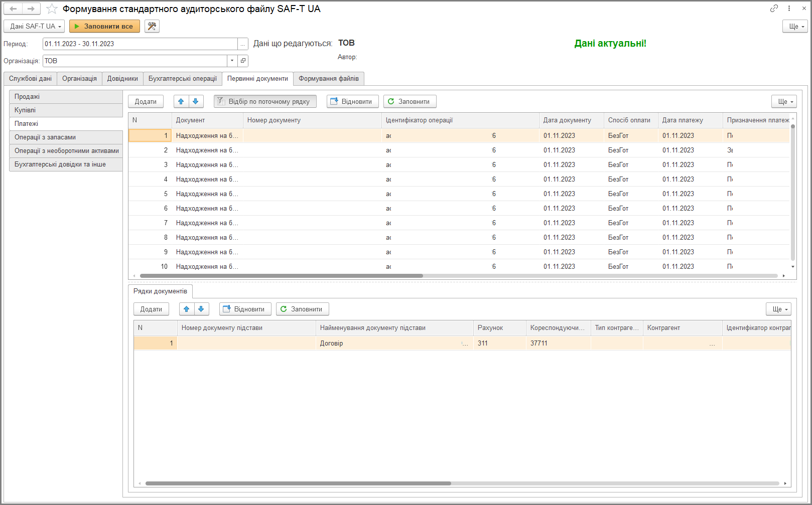Open Операції з необоротними активами section

[x=66, y=151]
